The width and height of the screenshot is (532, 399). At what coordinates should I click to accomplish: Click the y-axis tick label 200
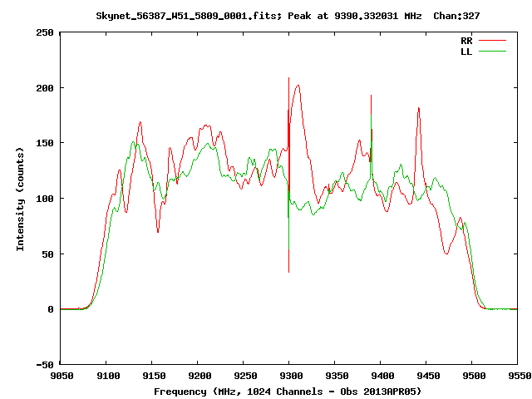click(x=45, y=88)
